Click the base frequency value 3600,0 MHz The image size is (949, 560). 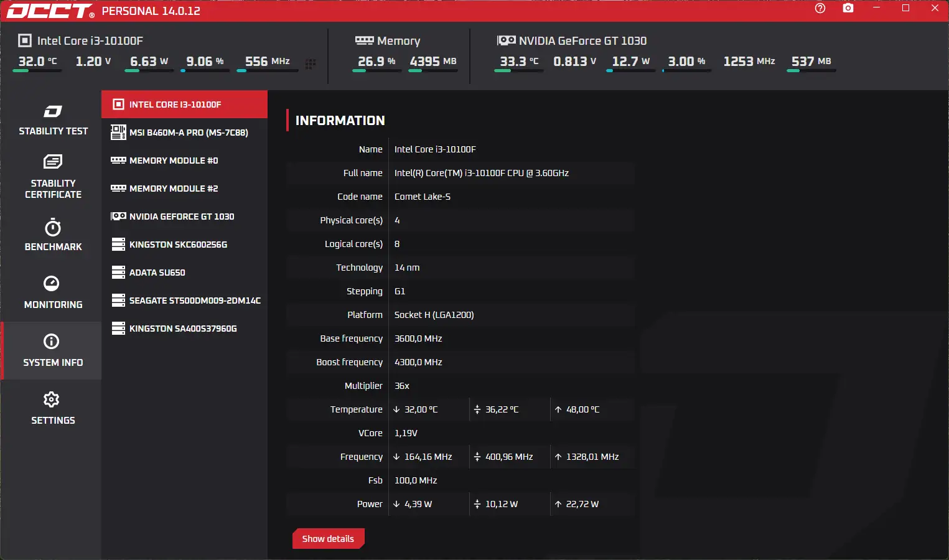(418, 338)
